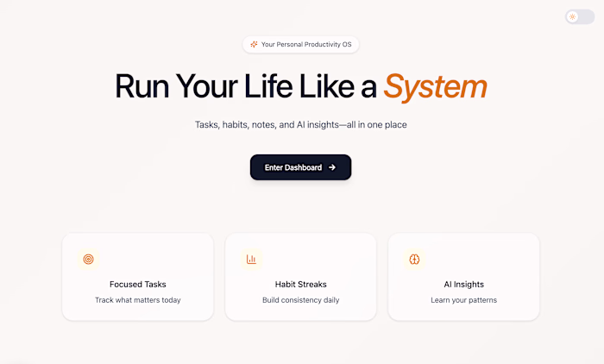Click the "Focused Tasks" card title

pyautogui.click(x=138, y=285)
